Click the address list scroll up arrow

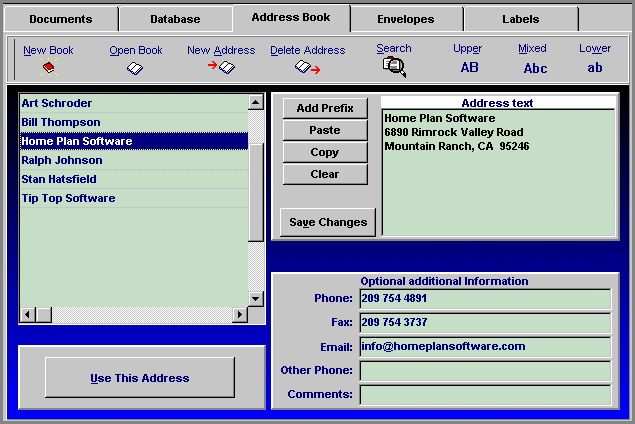tap(256, 102)
